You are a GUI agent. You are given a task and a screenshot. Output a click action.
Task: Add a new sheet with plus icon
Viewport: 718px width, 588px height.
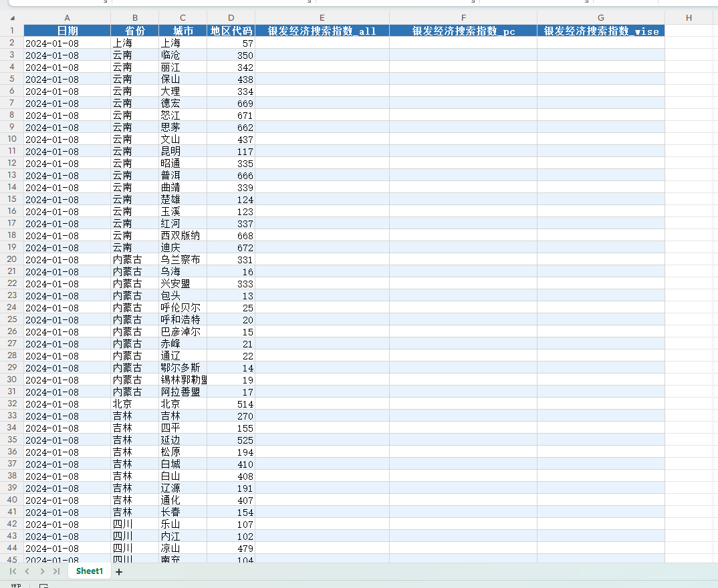pos(119,571)
